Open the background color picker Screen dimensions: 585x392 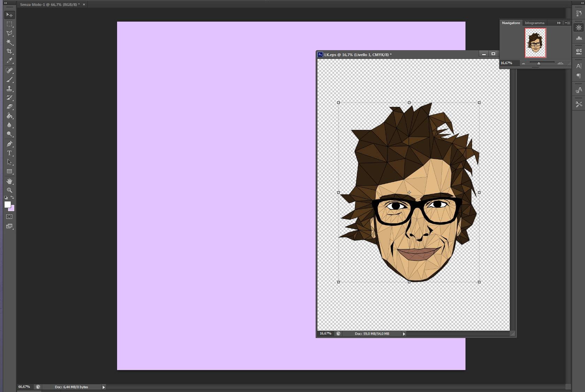pos(13,209)
